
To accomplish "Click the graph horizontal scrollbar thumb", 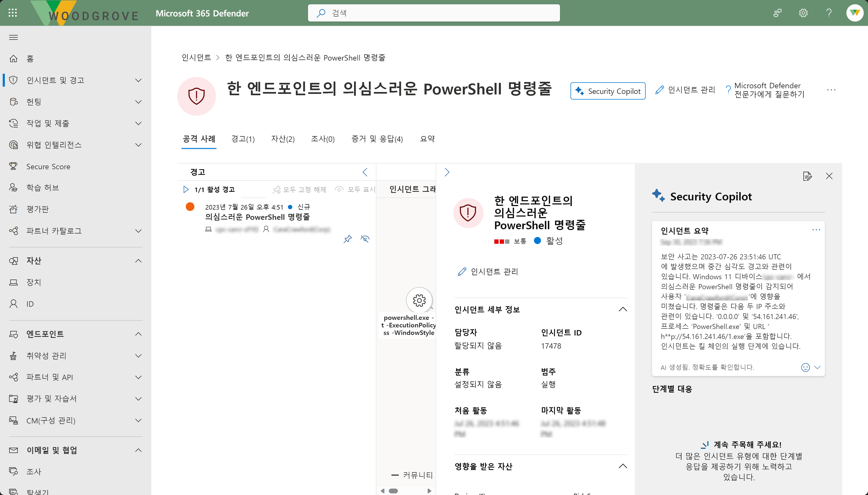I will (393, 491).
